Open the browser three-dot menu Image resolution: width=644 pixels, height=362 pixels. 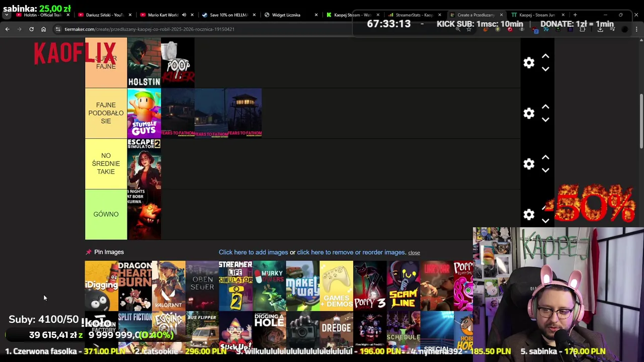637,29
